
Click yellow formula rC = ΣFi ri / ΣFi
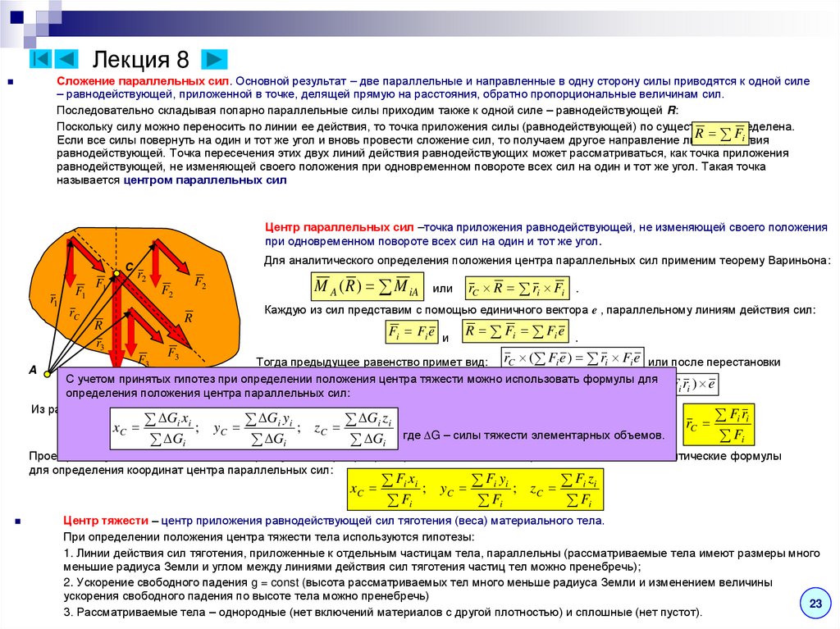point(719,425)
